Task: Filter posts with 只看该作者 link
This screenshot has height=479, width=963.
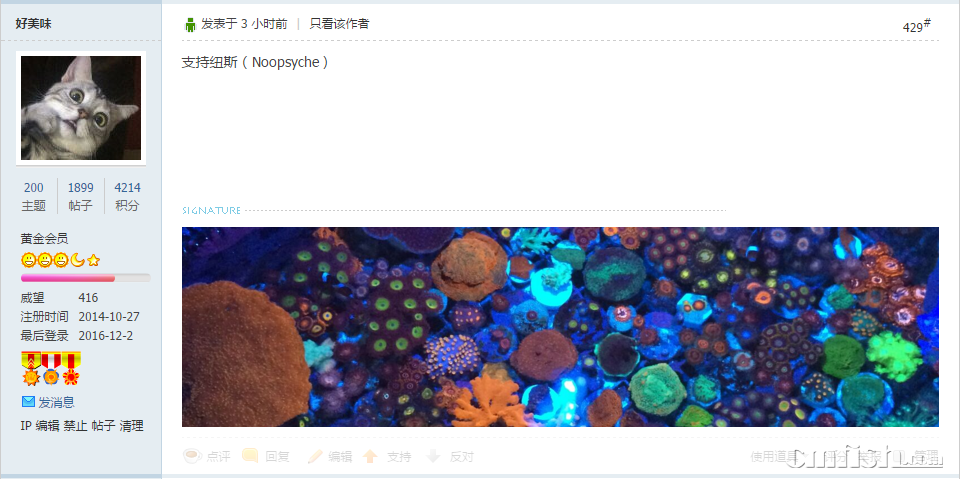Action: coord(339,25)
